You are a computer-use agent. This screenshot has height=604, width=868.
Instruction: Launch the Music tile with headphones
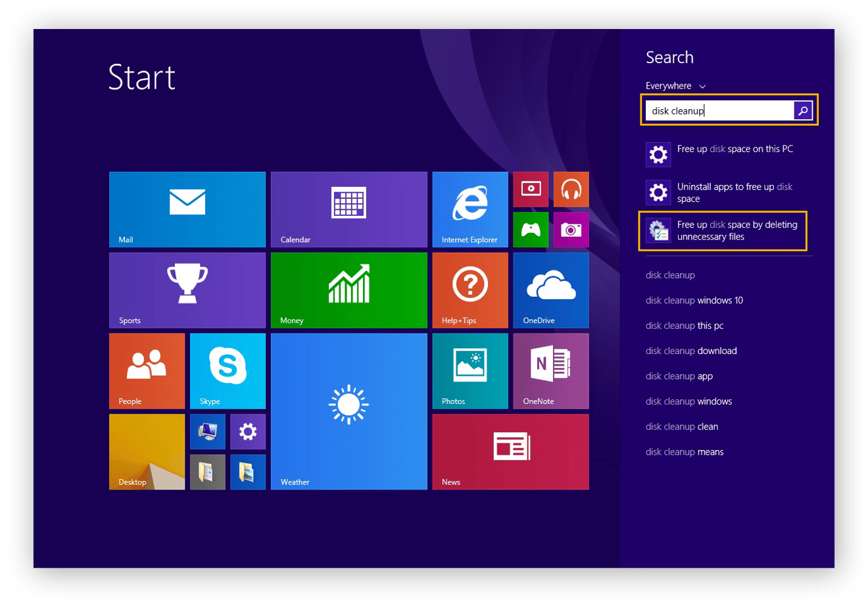click(x=571, y=189)
